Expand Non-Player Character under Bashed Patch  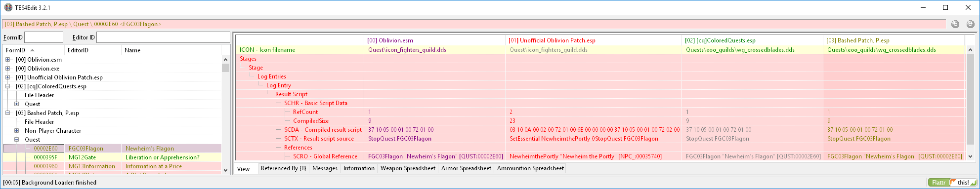point(17,131)
